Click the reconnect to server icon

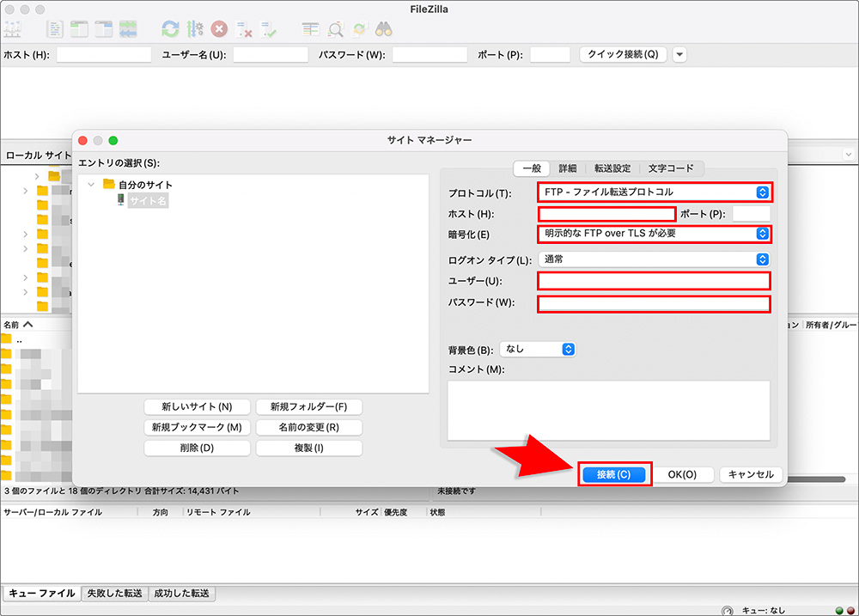[268, 29]
